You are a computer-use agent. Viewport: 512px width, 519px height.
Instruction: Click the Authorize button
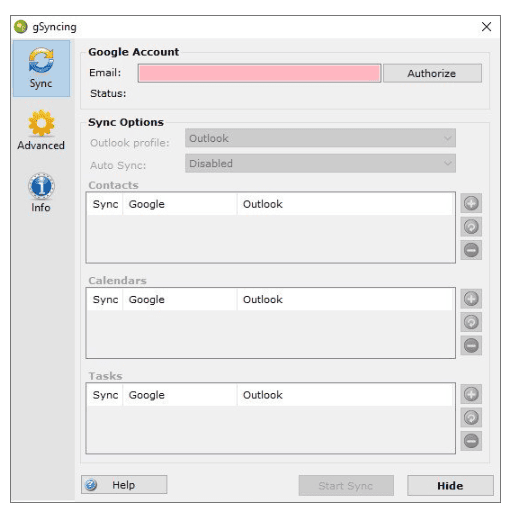click(432, 73)
